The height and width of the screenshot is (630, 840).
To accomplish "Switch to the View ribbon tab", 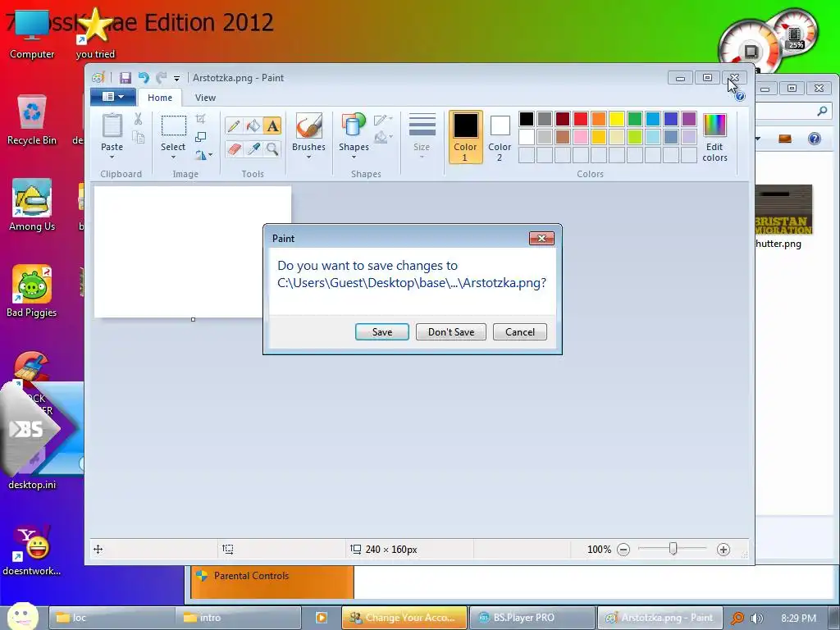I will [205, 98].
